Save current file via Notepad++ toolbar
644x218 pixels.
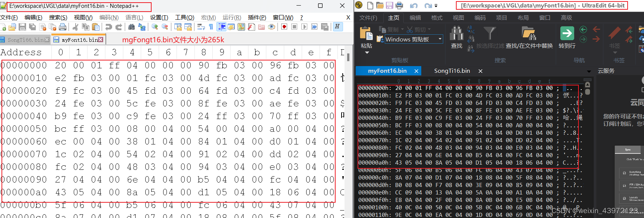point(22,27)
